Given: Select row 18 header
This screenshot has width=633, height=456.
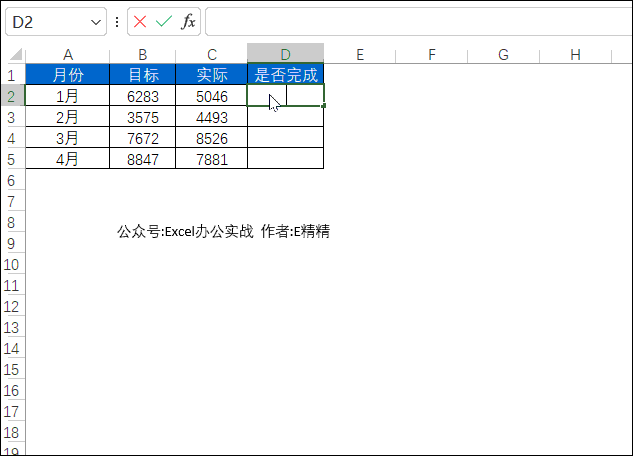Looking at the screenshot, I should 11,432.
